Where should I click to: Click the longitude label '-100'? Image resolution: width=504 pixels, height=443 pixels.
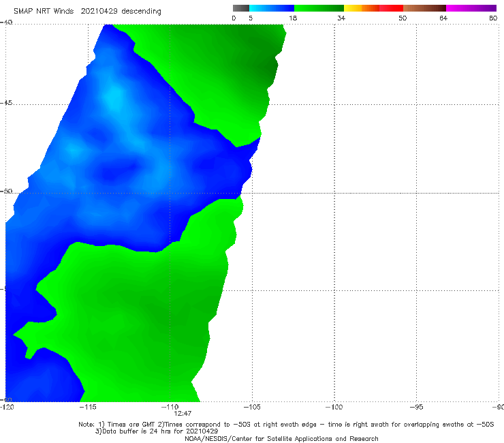click(334, 407)
